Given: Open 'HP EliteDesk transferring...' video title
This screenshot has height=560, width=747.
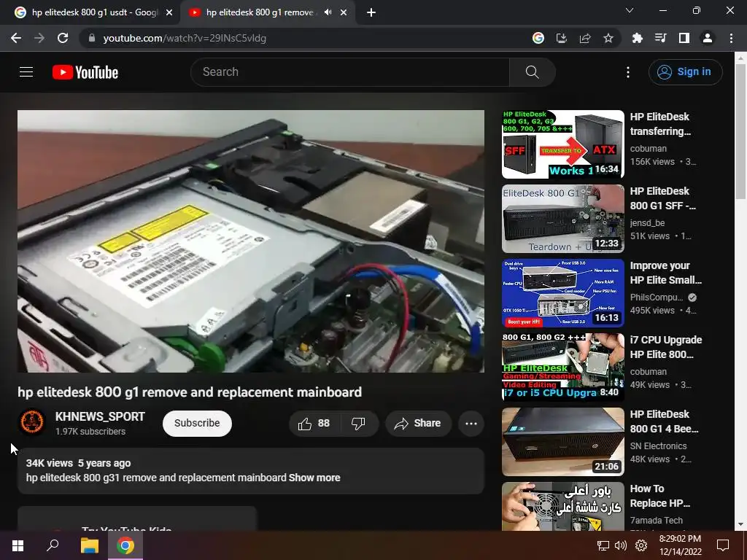Looking at the screenshot, I should pos(660,124).
